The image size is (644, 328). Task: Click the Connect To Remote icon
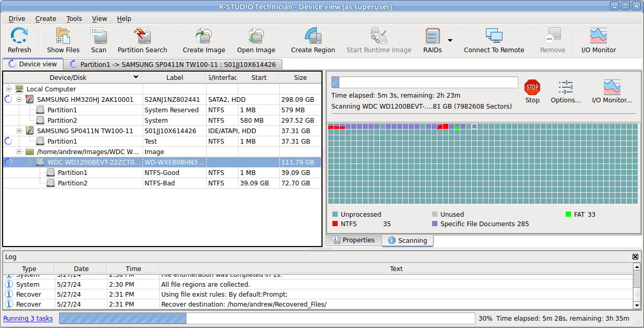coord(494,37)
